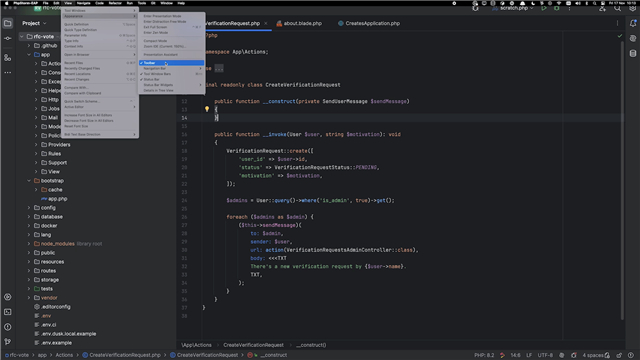Toggle Tool Window Bars checked item
The width and height of the screenshot is (640, 360).
coord(171,74)
